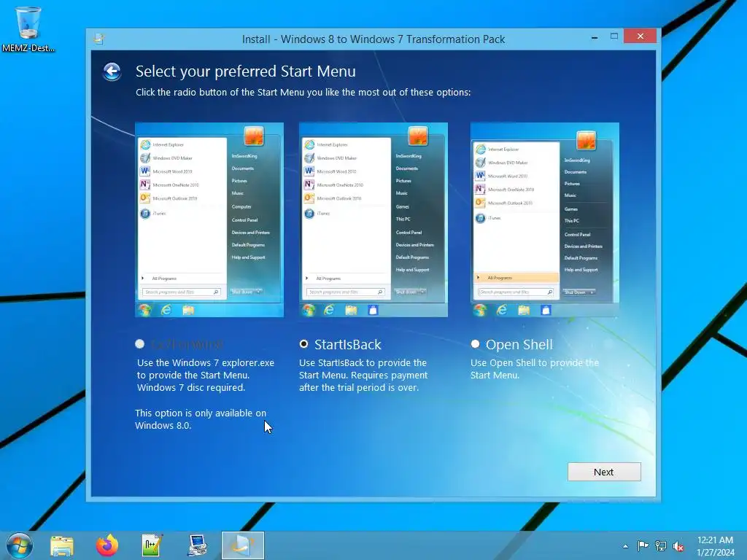Open the clock showing 12:21 AM

click(x=715, y=546)
